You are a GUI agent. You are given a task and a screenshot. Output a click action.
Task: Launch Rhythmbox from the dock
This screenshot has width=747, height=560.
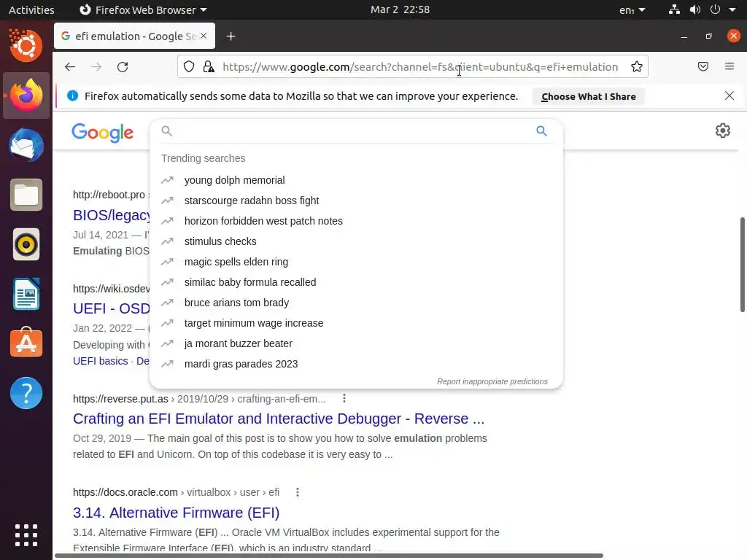(x=26, y=245)
